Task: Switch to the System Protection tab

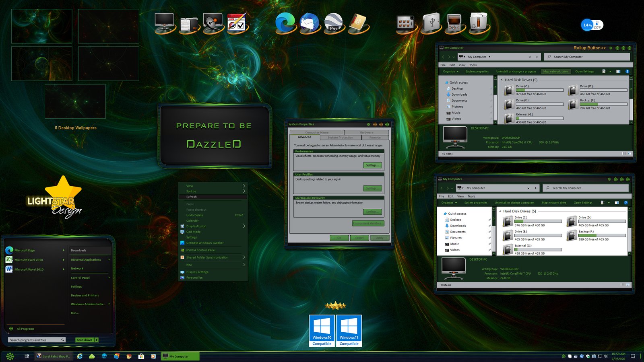Action: click(x=341, y=137)
